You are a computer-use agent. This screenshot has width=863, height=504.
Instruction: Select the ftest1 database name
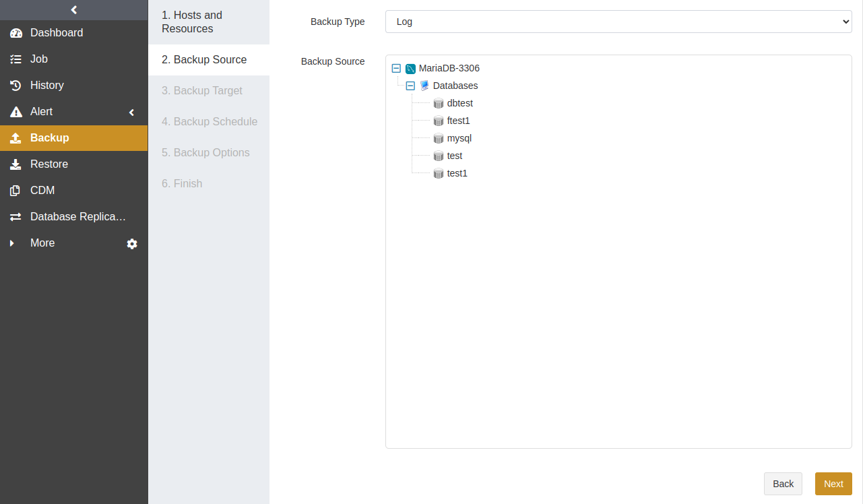coord(459,121)
